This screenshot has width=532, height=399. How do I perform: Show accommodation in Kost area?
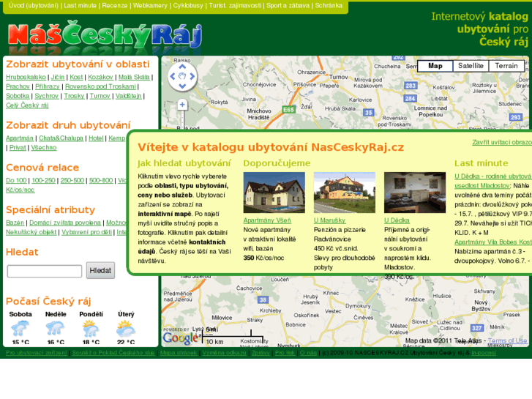coord(76,77)
